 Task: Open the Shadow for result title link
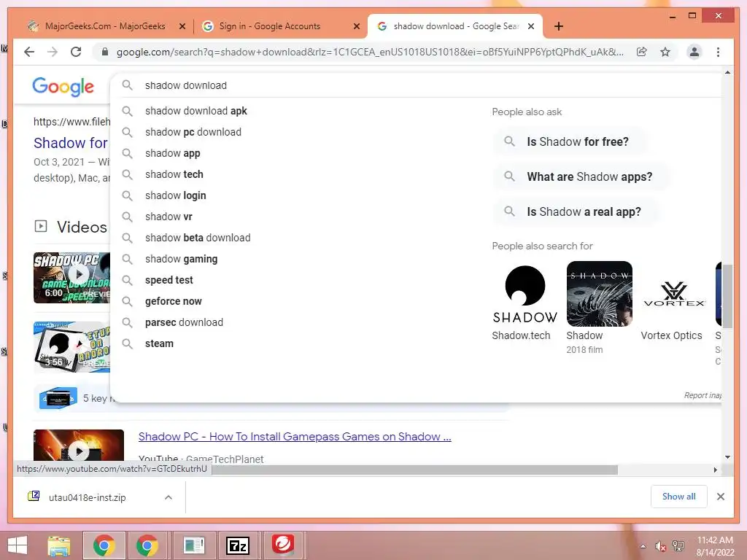point(71,143)
